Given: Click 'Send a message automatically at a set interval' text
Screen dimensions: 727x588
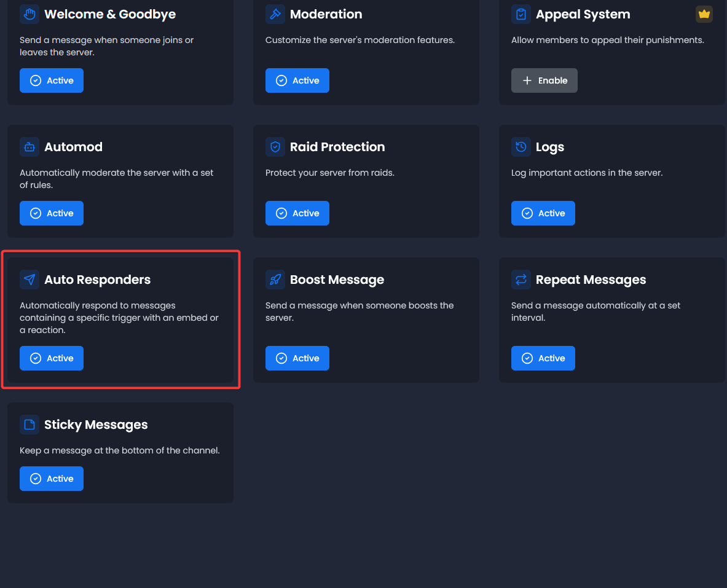Looking at the screenshot, I should [x=595, y=312].
